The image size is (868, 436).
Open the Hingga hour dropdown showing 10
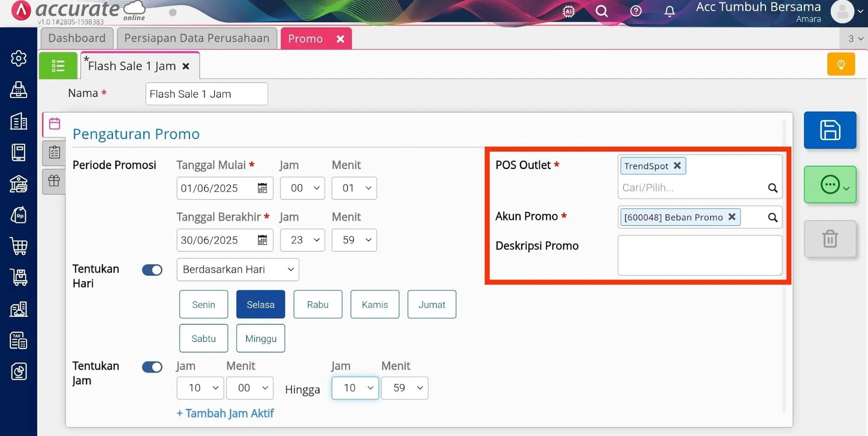click(x=355, y=388)
